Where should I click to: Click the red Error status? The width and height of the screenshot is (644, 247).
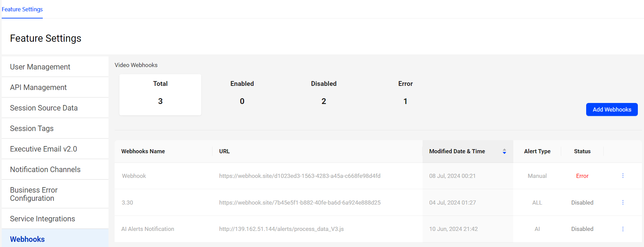[582, 176]
